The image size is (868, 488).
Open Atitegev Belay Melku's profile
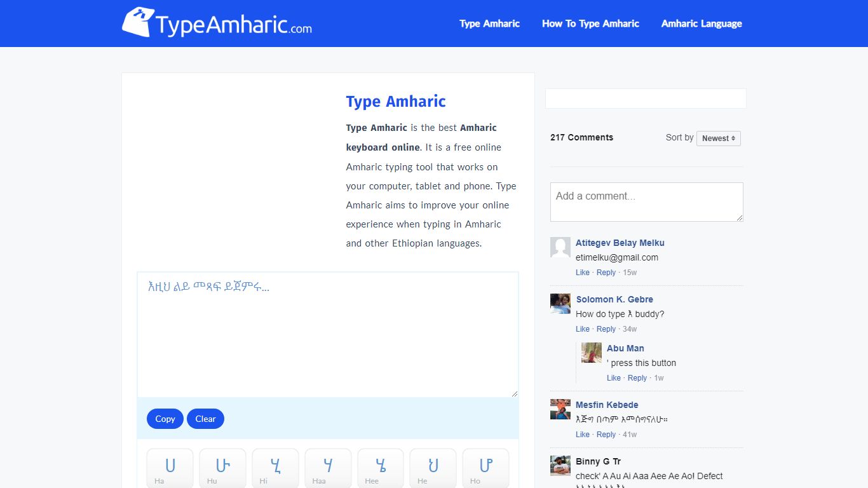(x=620, y=243)
